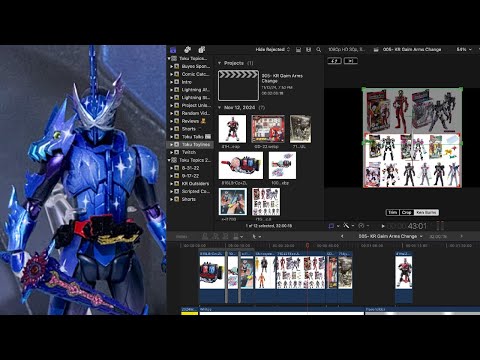Screen dimensions: 480x360
Task: Click the Ken Burns top-left green handle
Action: [x=363, y=89]
